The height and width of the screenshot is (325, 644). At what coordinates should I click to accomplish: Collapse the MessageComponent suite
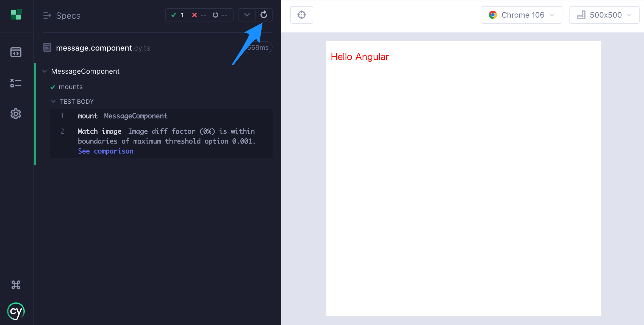click(x=45, y=71)
